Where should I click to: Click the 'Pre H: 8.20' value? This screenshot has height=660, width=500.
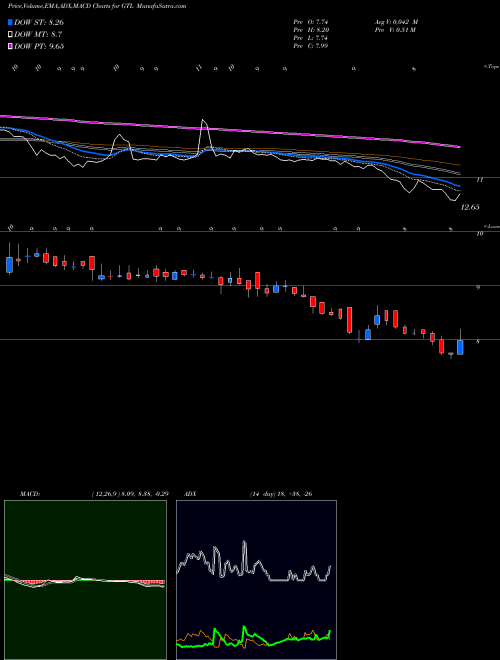(x=311, y=30)
